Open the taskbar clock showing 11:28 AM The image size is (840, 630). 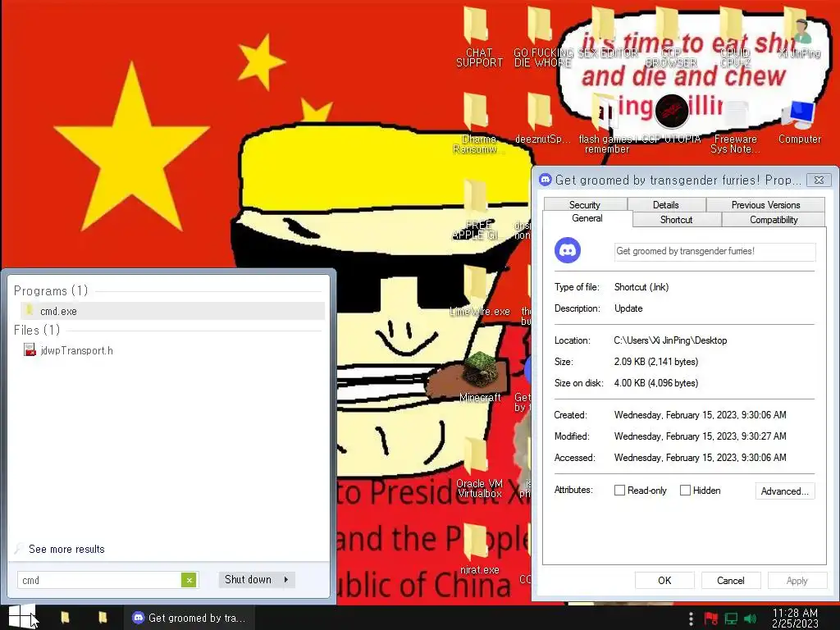coord(795,619)
